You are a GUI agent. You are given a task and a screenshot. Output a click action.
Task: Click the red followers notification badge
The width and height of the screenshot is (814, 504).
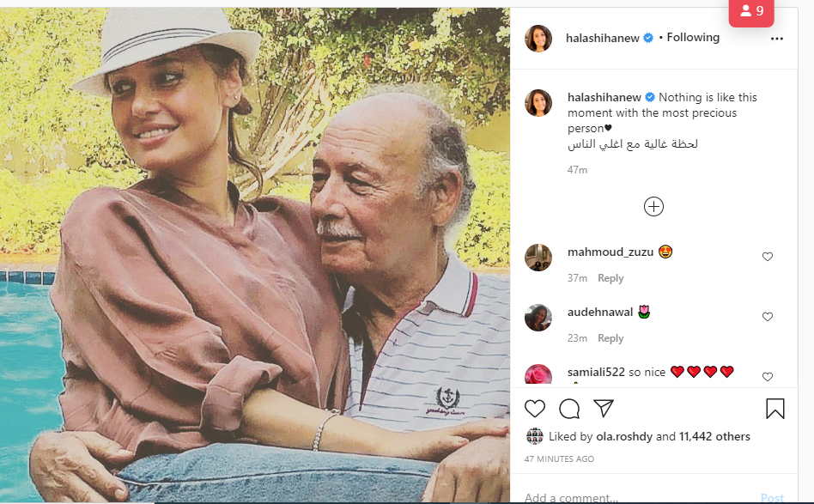751,11
